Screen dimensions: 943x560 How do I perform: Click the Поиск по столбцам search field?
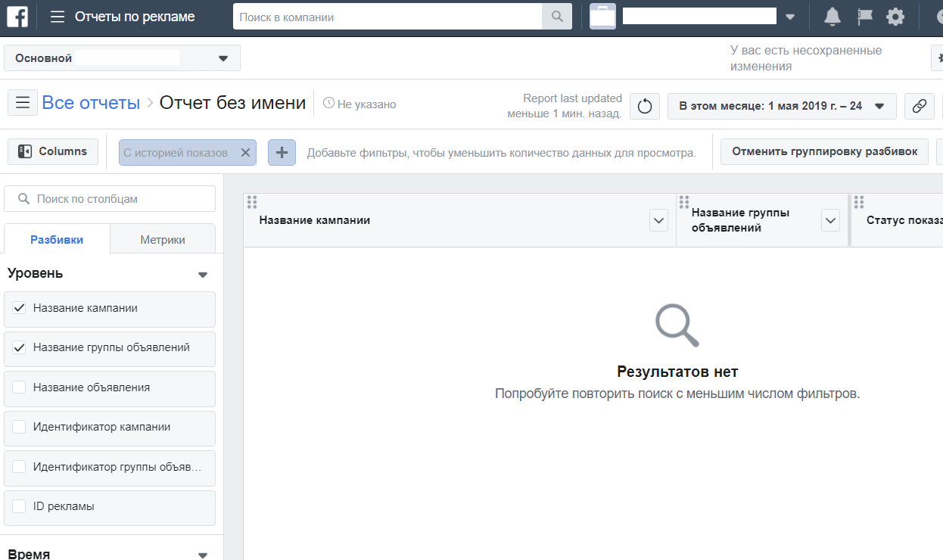[x=110, y=199]
